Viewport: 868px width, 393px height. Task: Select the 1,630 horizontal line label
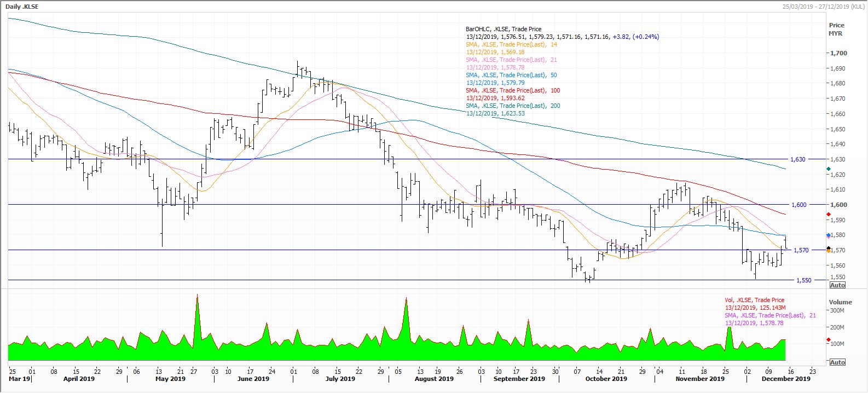click(798, 159)
